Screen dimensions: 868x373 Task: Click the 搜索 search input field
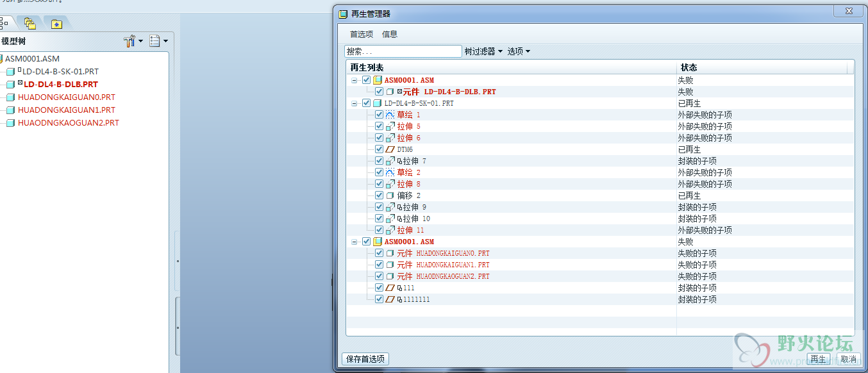point(403,51)
